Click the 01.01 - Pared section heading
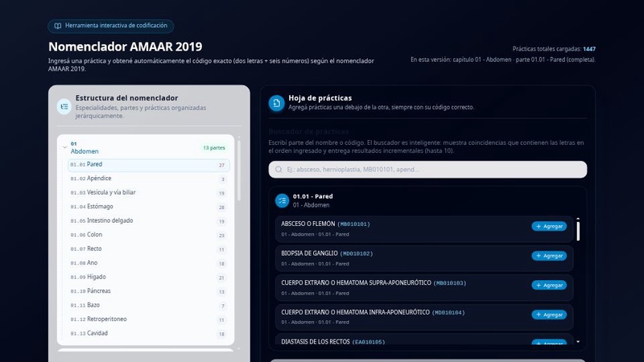This screenshot has width=644, height=362. 313,196
